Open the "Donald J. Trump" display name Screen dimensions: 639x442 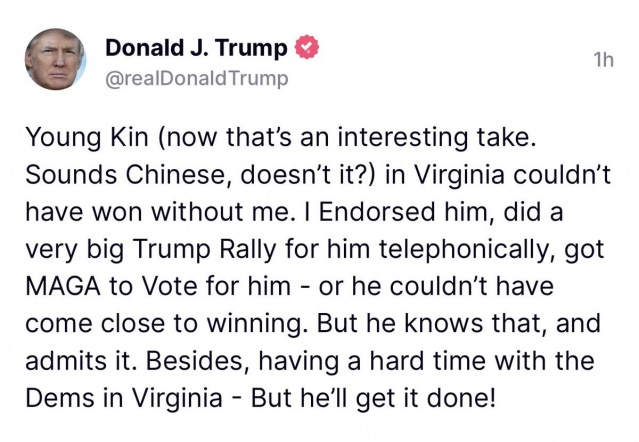coord(196,48)
